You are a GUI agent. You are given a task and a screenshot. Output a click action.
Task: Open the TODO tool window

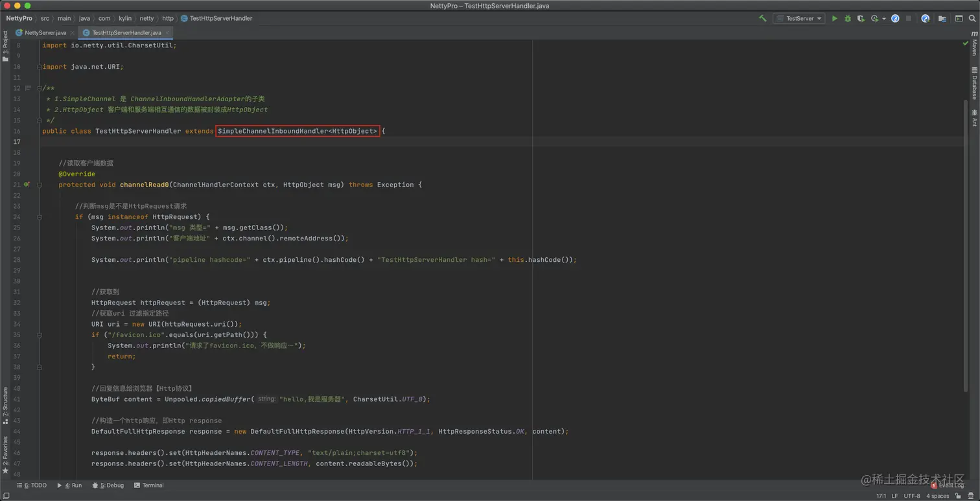[32, 485]
